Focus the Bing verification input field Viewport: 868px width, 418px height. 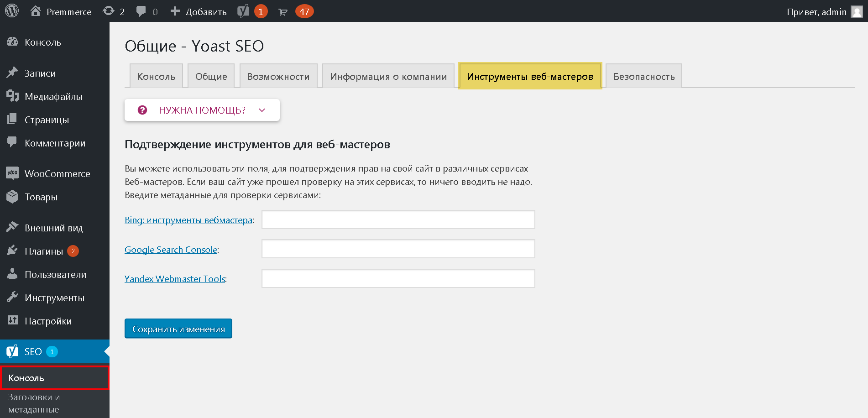tap(398, 219)
